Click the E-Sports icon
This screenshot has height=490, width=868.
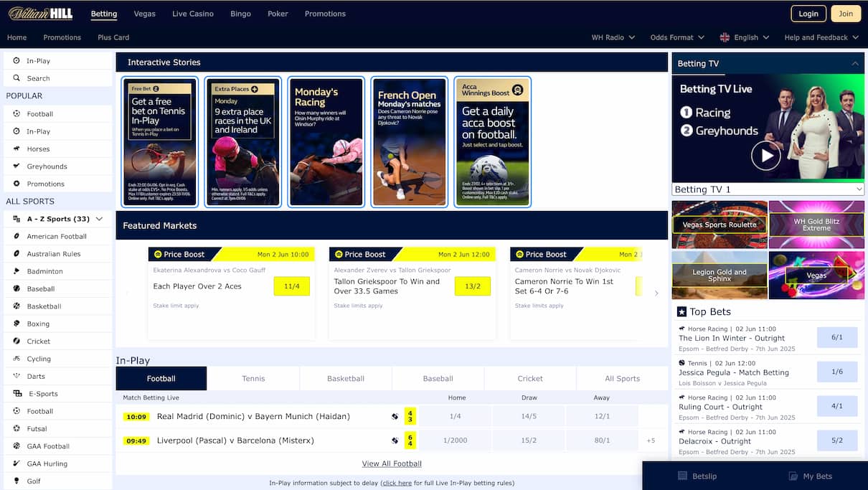pyautogui.click(x=17, y=393)
